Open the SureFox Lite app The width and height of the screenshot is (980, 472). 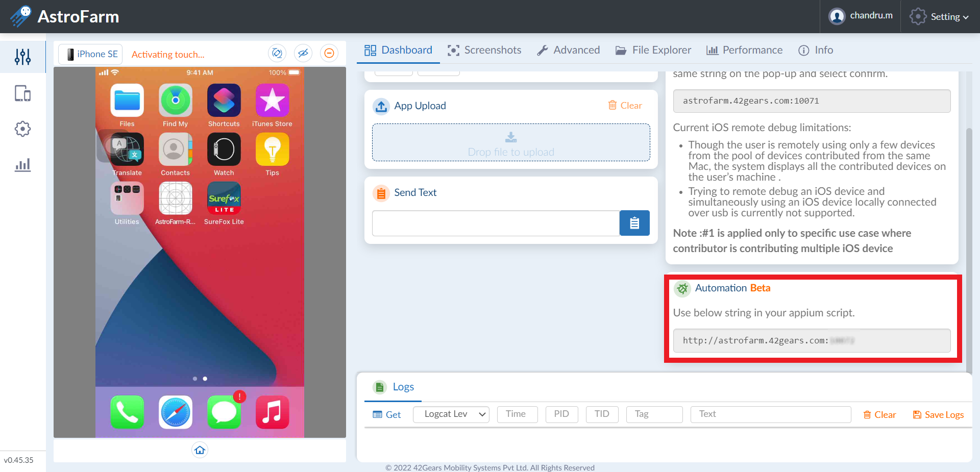pyautogui.click(x=224, y=198)
